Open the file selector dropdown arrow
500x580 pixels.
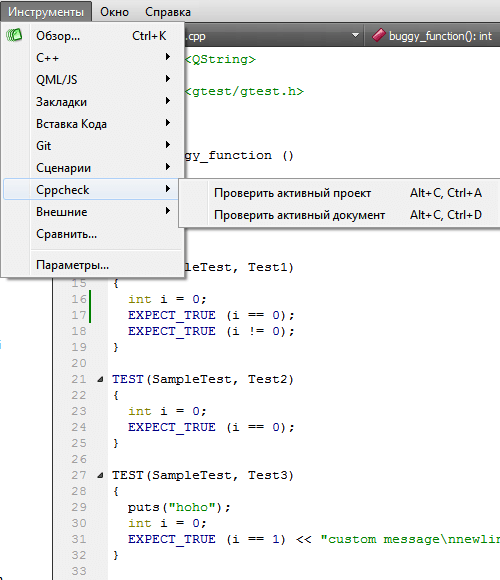(355, 36)
